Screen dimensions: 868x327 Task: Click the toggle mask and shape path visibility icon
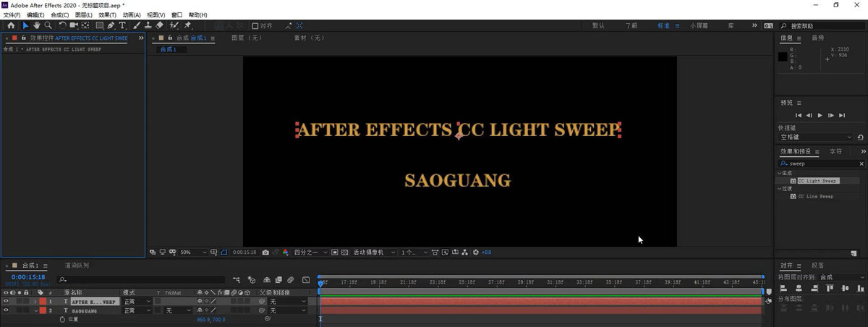tap(224, 252)
